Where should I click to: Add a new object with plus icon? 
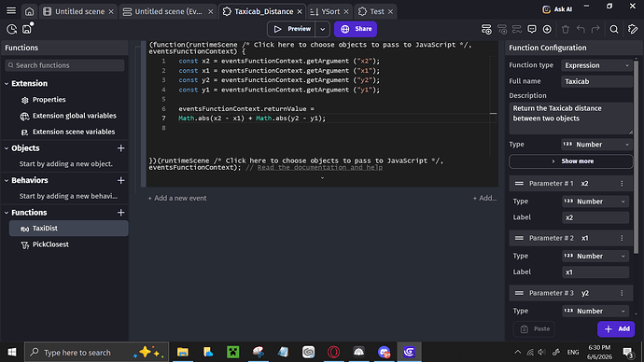click(120, 148)
